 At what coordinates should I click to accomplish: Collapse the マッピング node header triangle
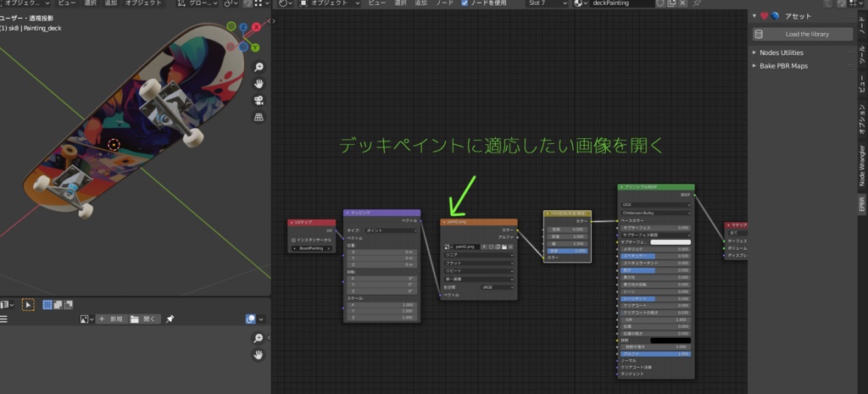click(x=347, y=213)
